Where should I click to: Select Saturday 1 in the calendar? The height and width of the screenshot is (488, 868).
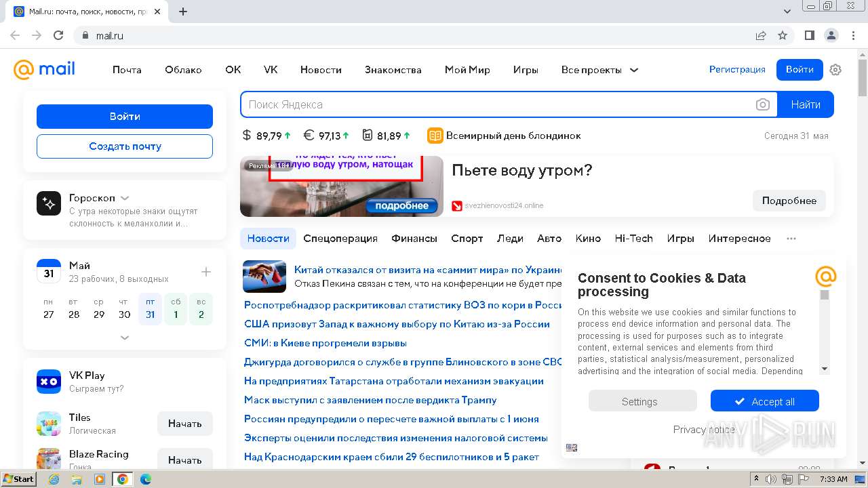[x=176, y=309]
